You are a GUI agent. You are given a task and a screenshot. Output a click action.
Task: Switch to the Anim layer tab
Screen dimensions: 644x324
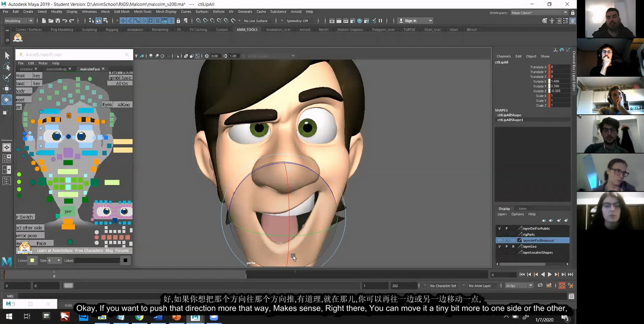tap(522, 209)
